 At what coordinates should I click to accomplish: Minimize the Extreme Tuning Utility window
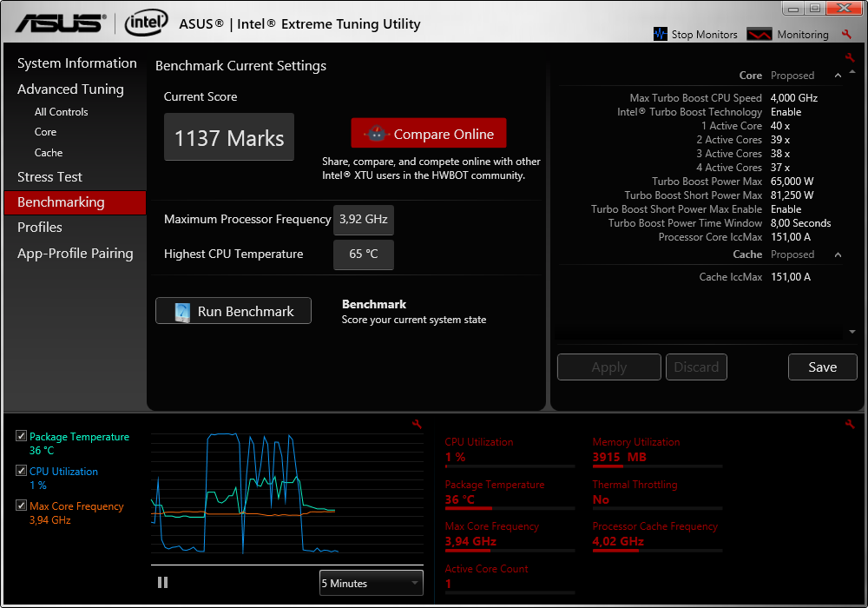coord(793,9)
